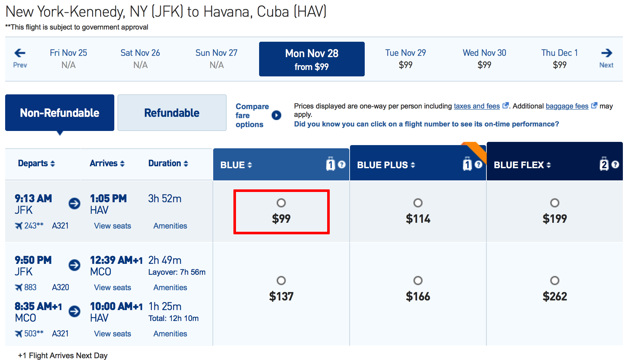Switch to the Refundable fares tab
Screen dimensions: 628x364
point(172,113)
